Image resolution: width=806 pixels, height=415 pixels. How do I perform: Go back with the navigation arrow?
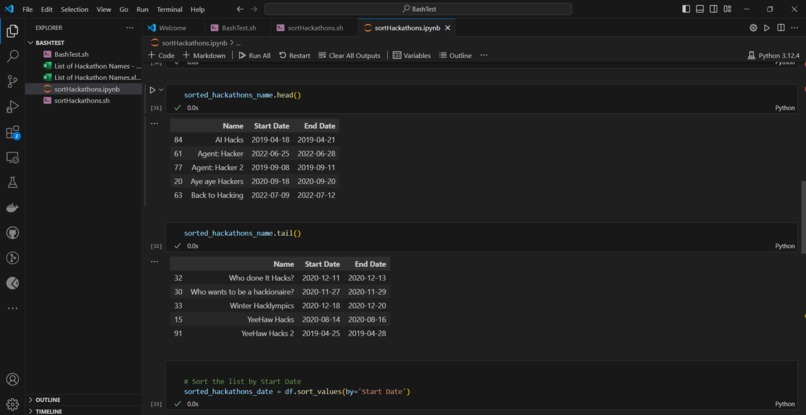(x=240, y=9)
